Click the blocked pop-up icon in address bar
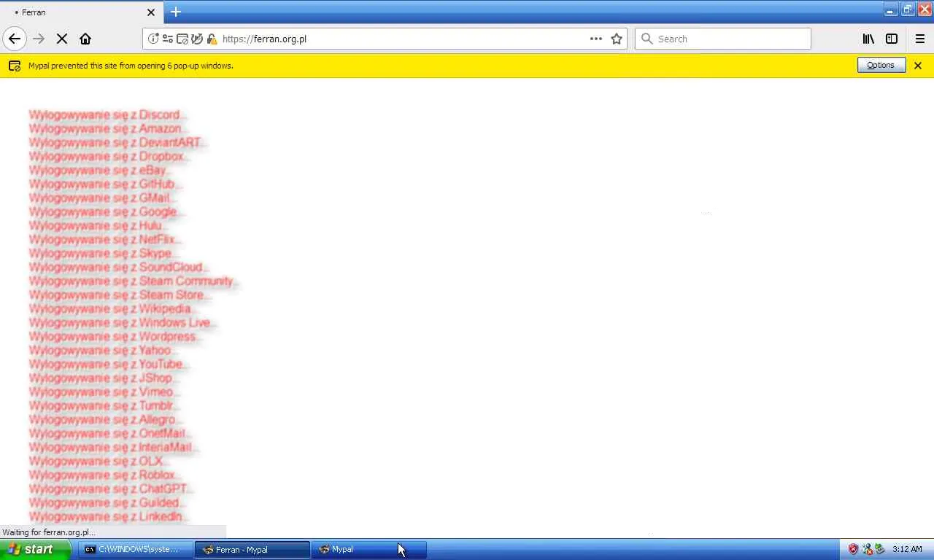This screenshot has width=934, height=560. click(182, 39)
